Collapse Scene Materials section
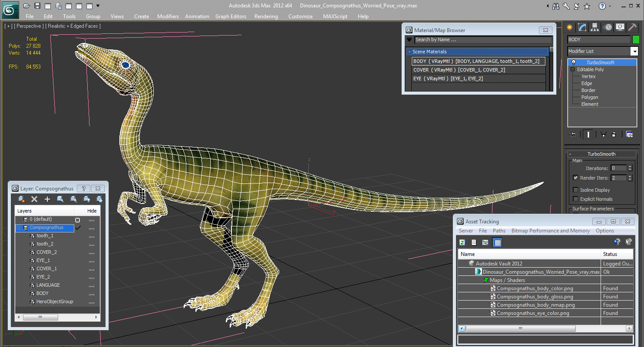This screenshot has height=347, width=644. 409,52
